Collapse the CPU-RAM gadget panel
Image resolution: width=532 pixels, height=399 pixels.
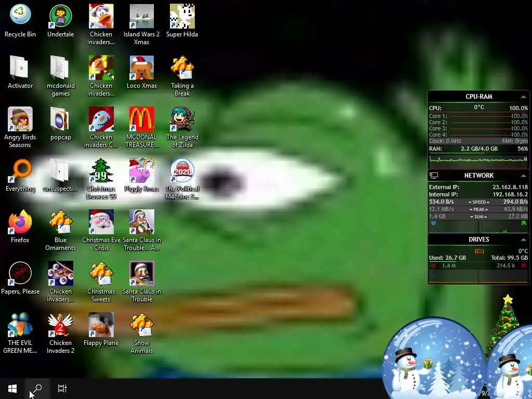point(524,97)
